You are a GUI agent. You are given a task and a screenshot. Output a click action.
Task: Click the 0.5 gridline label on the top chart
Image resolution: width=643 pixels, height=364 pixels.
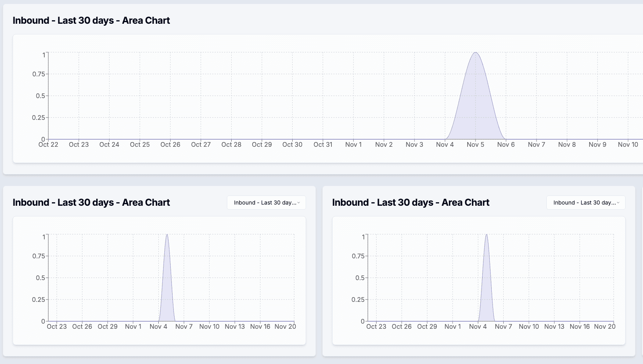(40, 95)
